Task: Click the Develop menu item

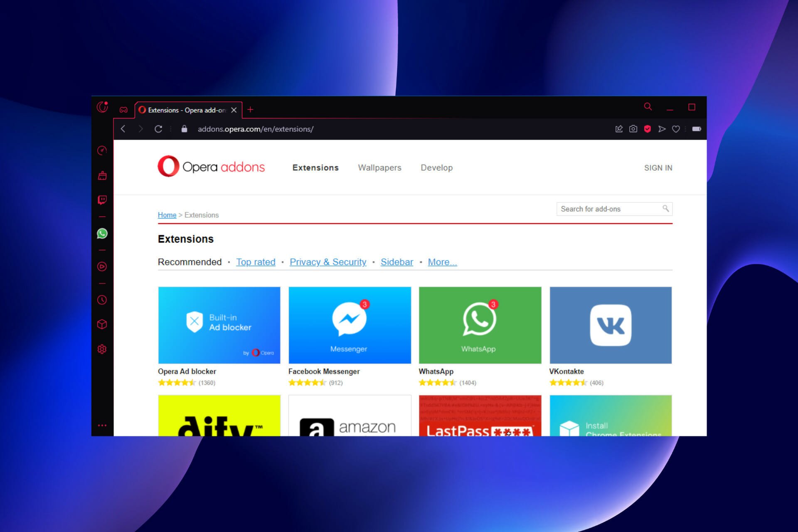Action: click(436, 167)
